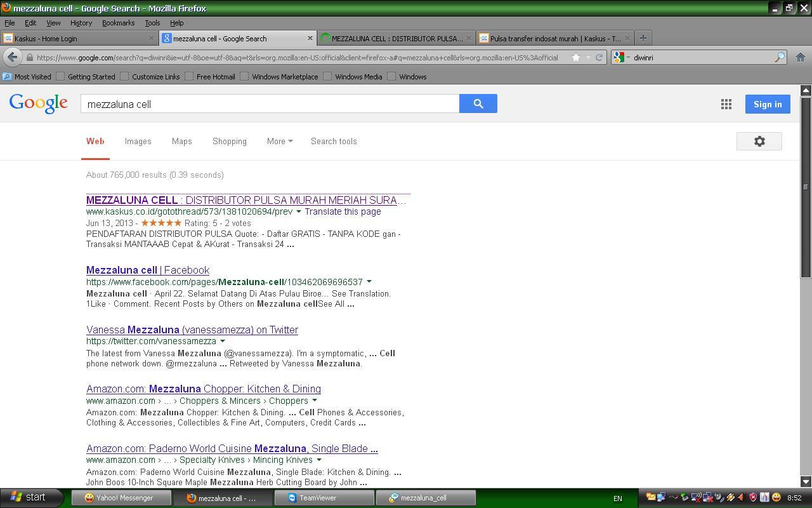Open the Twitter result URL dropdown arrow
The width and height of the screenshot is (812, 508).
(x=222, y=341)
